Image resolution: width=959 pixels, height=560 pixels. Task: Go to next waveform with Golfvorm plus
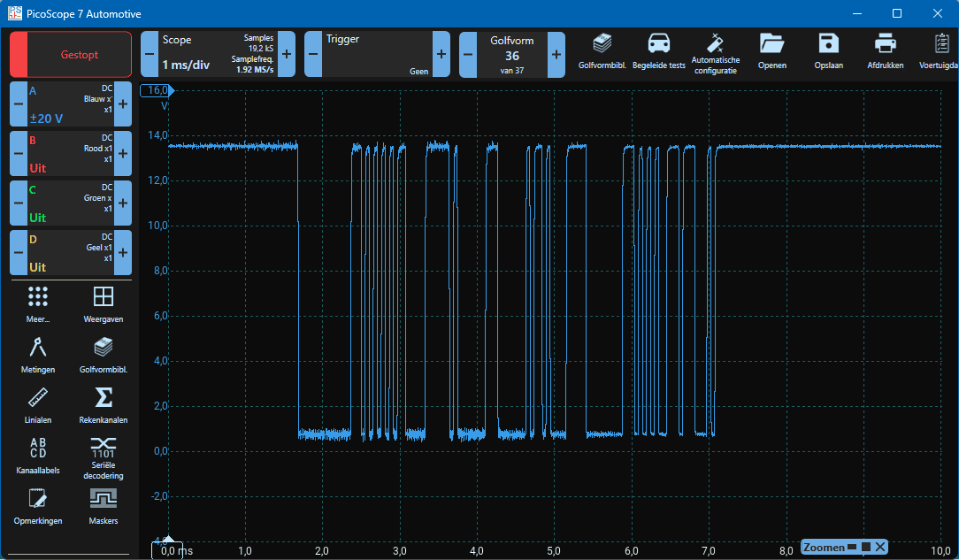[x=556, y=54]
